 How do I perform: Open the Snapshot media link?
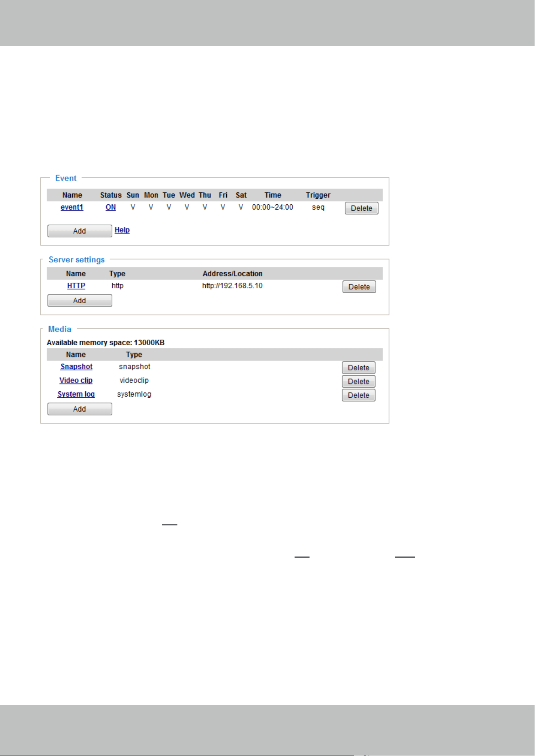[x=76, y=366]
